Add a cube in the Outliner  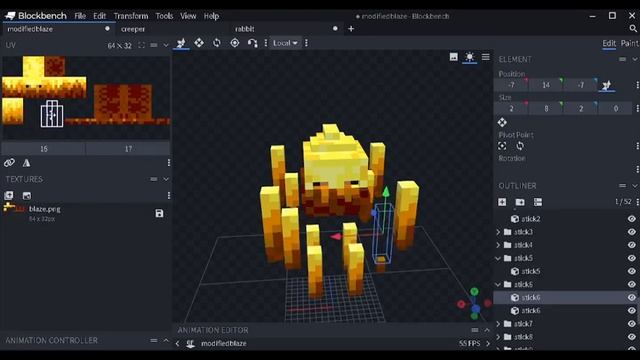[x=502, y=202]
